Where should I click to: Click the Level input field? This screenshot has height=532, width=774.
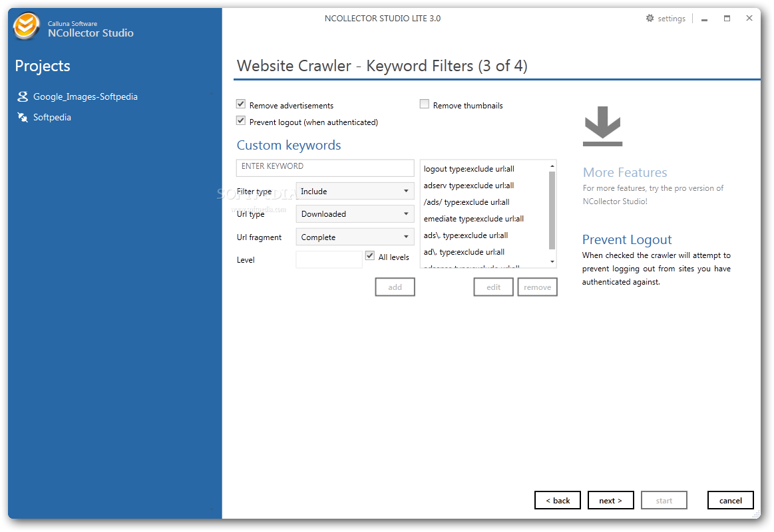(x=329, y=260)
